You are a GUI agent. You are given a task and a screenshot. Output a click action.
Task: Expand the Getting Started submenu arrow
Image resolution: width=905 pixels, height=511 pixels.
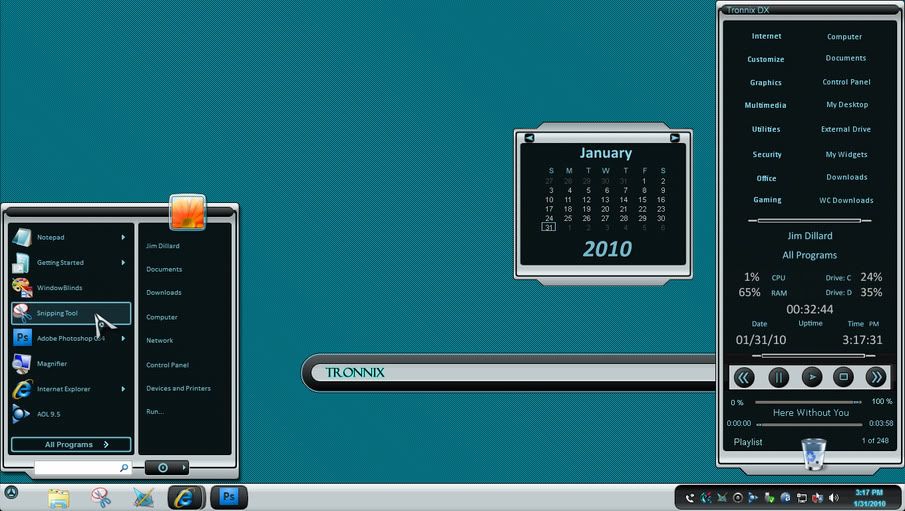[123, 263]
